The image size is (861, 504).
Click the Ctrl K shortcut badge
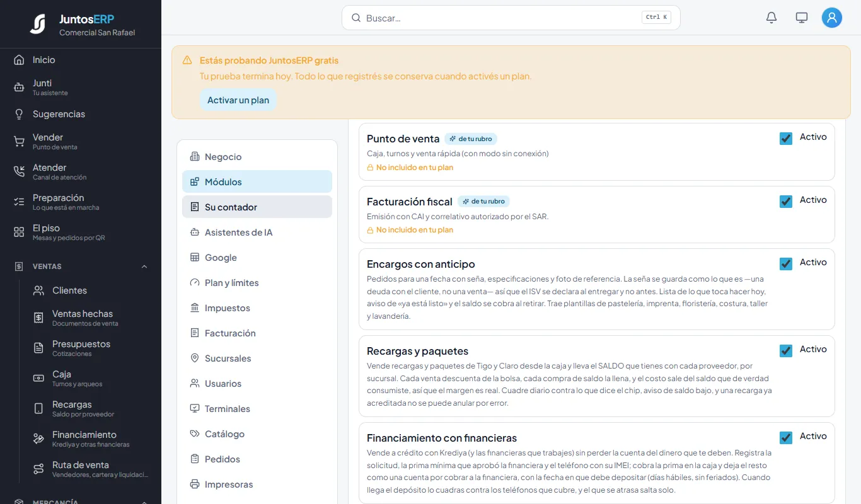point(656,18)
